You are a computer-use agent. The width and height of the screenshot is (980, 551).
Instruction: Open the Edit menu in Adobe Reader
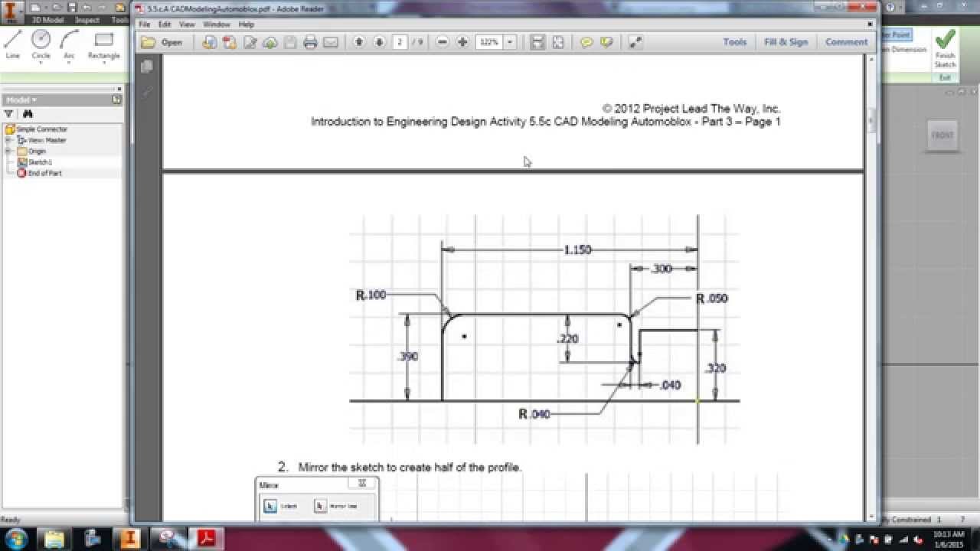[165, 24]
